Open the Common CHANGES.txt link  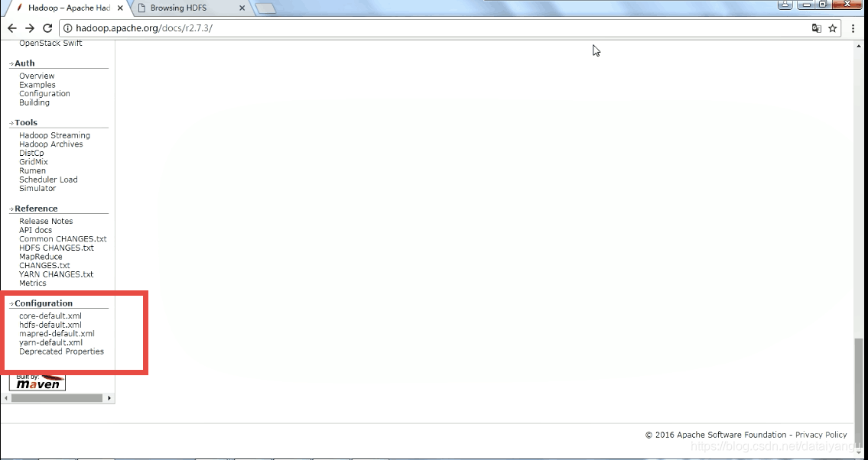(63, 239)
